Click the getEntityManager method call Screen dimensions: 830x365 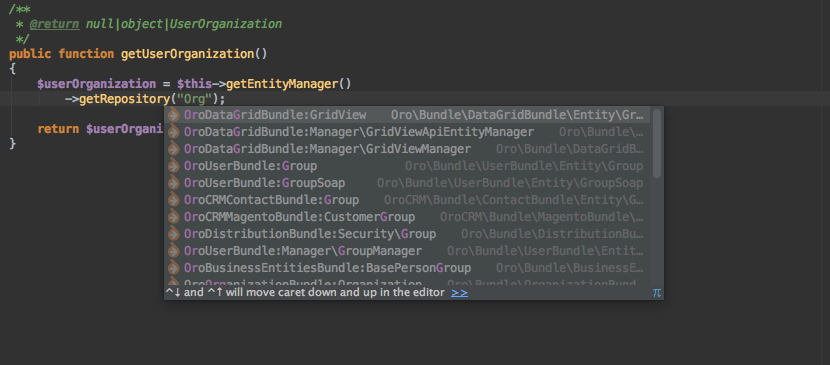tap(282, 84)
